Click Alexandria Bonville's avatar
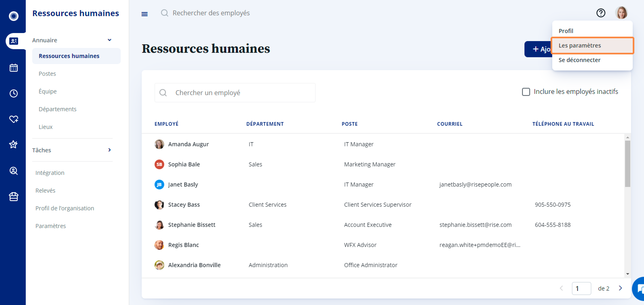This screenshot has height=305, width=644. tap(159, 265)
